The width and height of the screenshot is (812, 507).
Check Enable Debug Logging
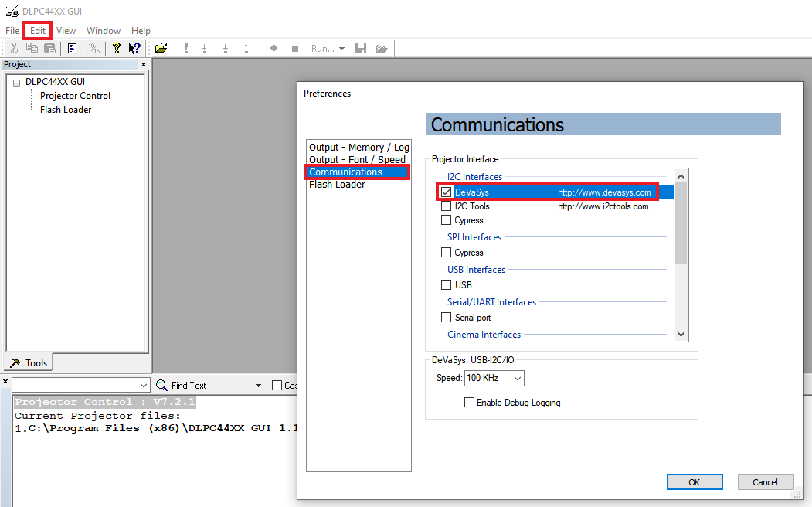coord(469,403)
